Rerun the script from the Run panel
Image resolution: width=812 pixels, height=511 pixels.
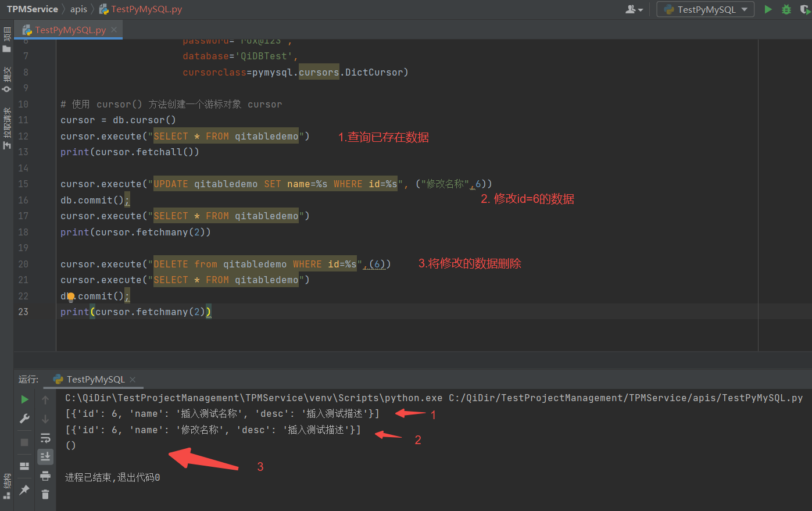point(24,399)
